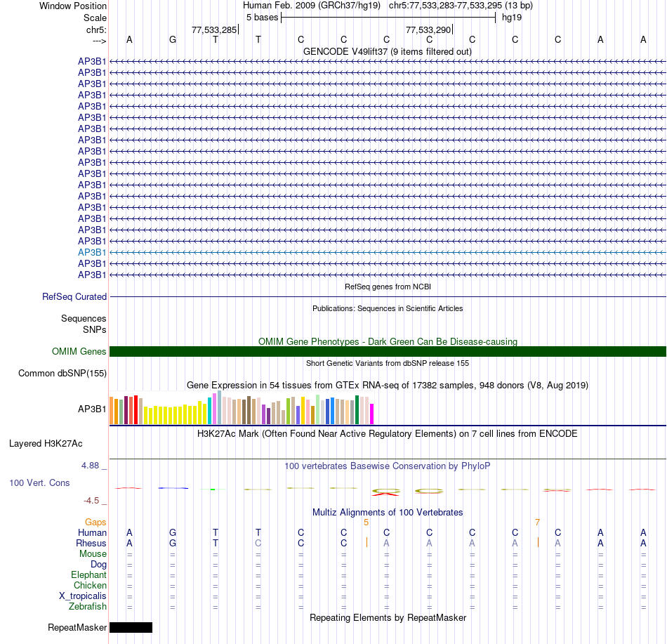This screenshot has height=644, width=667.
Task: Open the RefSeq genes from NCBI title
Action: tap(388, 287)
